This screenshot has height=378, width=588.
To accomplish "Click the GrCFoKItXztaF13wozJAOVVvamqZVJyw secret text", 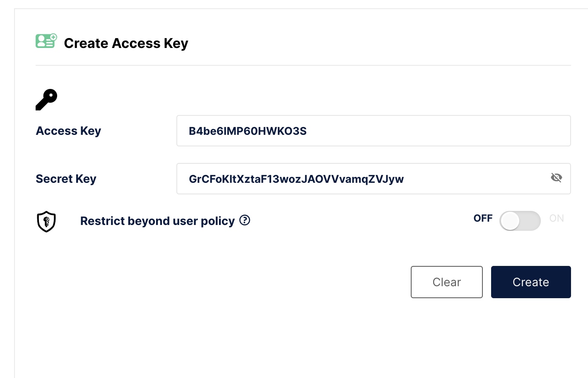I will click(296, 179).
